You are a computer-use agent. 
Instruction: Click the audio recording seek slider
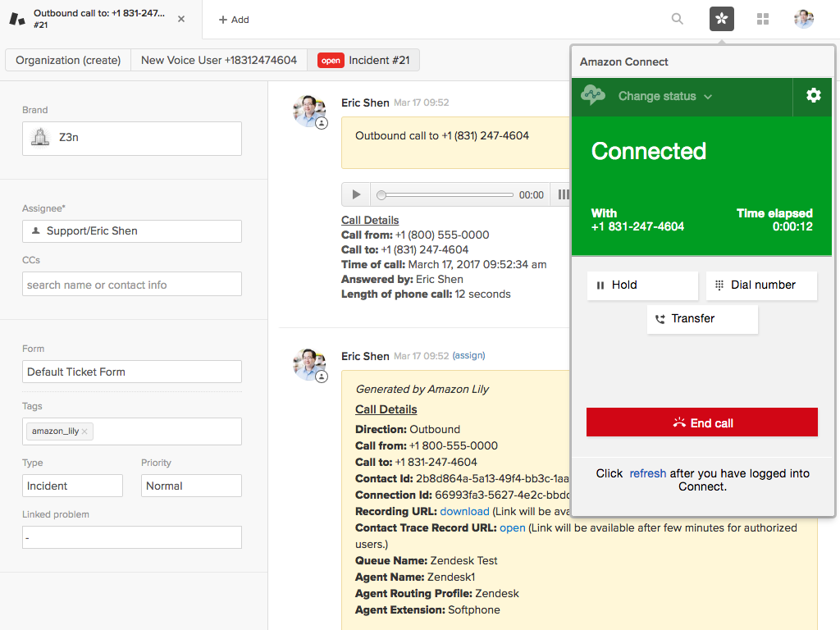[445, 195]
